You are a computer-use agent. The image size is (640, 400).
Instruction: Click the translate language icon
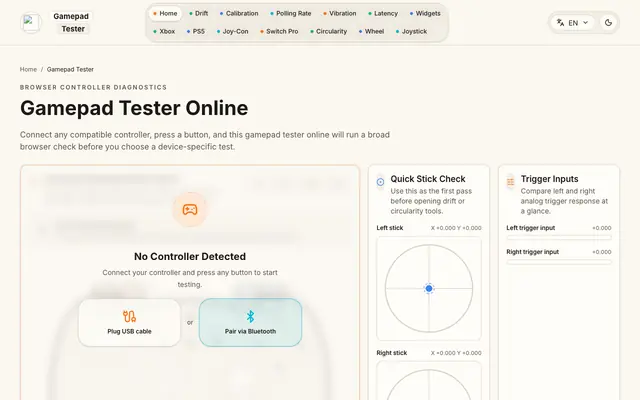[560, 23]
